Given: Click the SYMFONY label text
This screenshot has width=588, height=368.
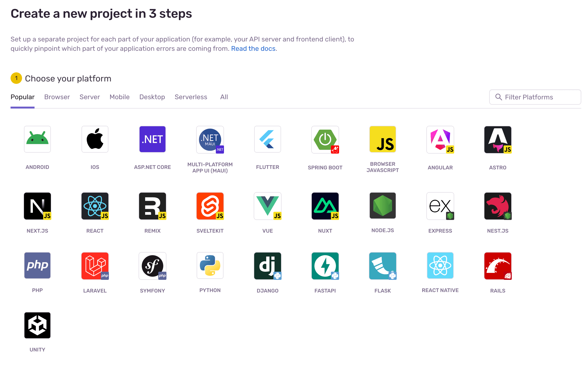Looking at the screenshot, I should point(152,291).
